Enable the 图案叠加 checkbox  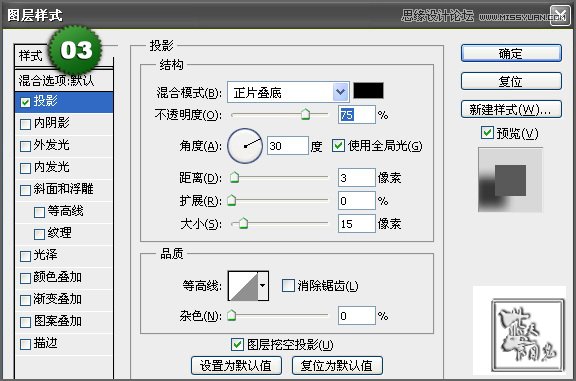click(x=25, y=322)
